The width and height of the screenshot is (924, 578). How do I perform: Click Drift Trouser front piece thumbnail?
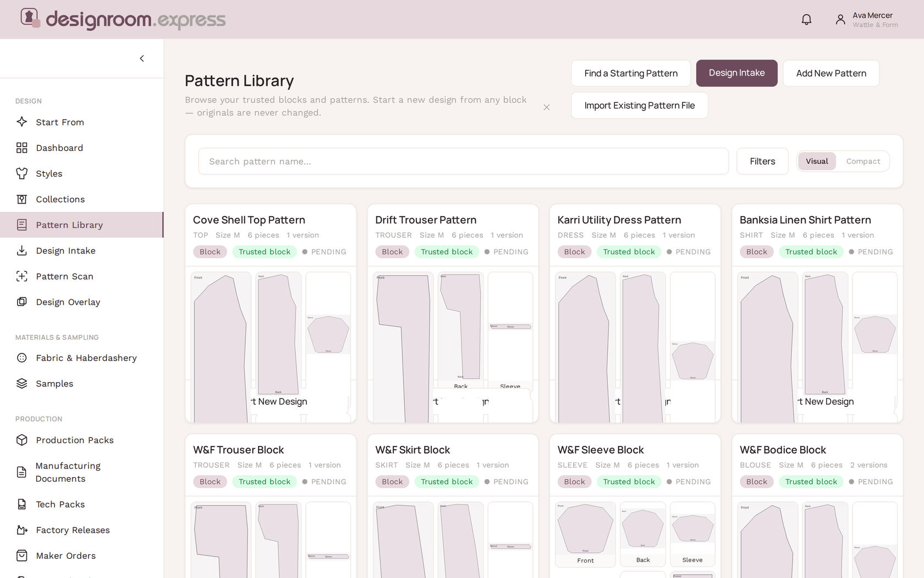tap(403, 347)
